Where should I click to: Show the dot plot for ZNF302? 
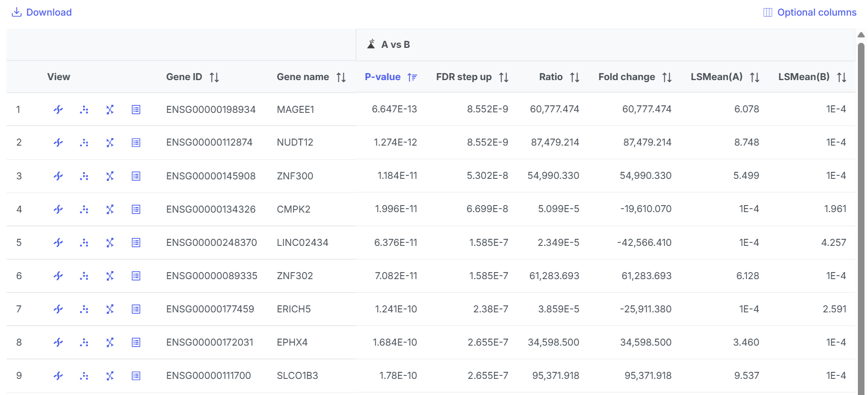point(84,276)
